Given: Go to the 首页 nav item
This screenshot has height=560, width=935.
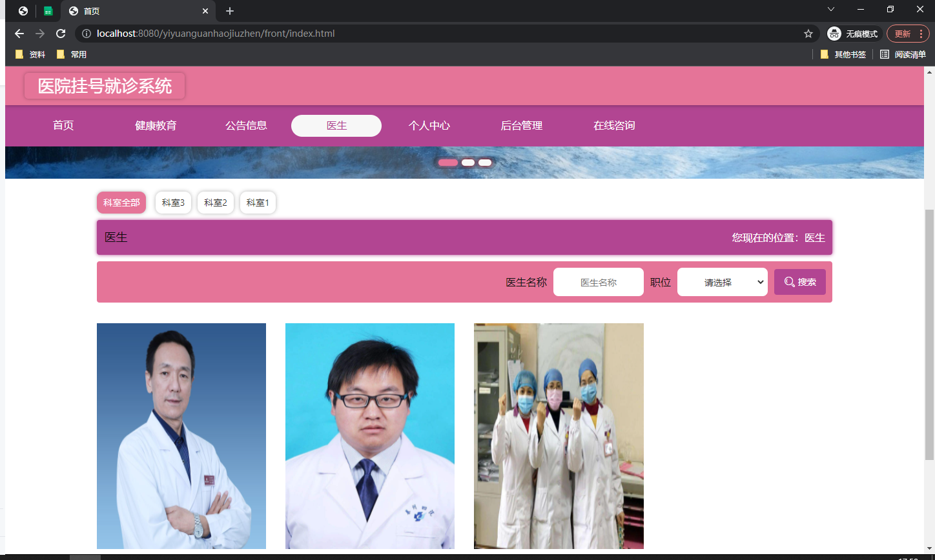Looking at the screenshot, I should (x=63, y=126).
